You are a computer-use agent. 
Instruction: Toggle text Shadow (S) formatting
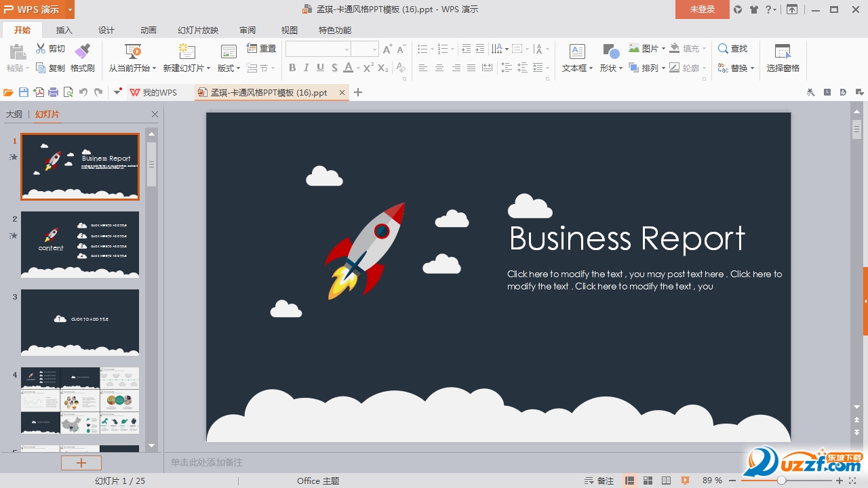coord(334,68)
